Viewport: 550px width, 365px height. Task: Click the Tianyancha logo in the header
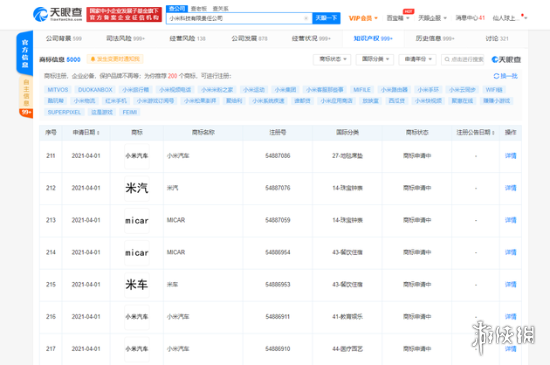point(58,14)
